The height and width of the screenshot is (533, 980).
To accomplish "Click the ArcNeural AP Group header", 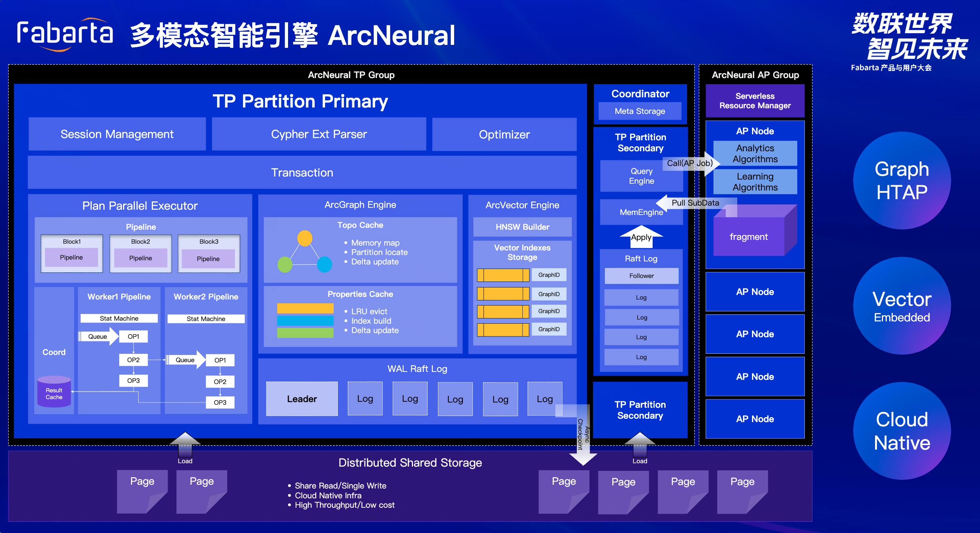I will click(755, 75).
